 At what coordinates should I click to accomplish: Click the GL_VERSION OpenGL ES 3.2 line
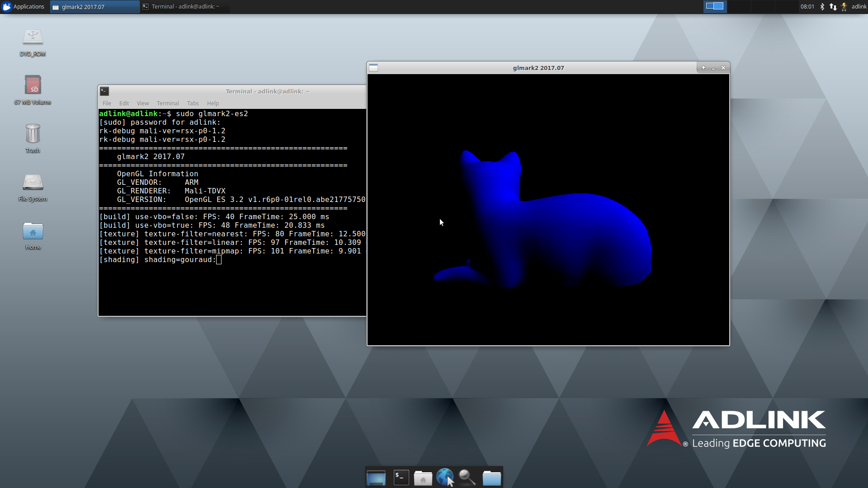[x=241, y=200]
